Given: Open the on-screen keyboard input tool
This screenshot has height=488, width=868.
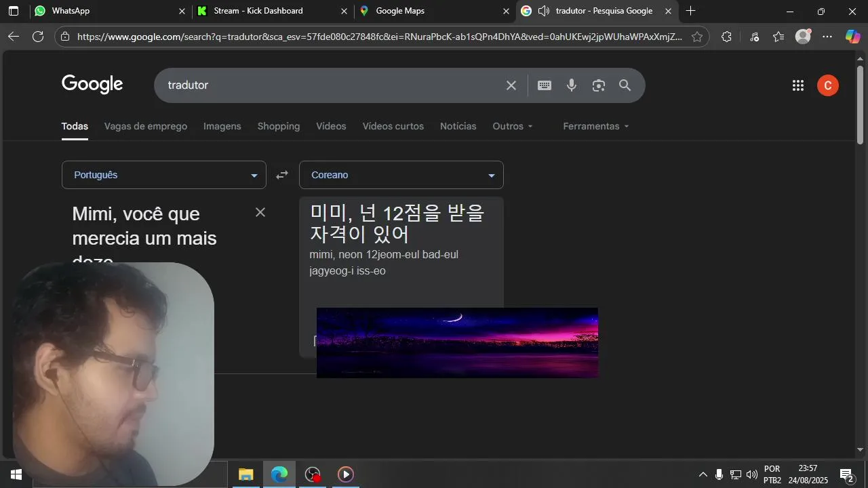Looking at the screenshot, I should click(545, 85).
